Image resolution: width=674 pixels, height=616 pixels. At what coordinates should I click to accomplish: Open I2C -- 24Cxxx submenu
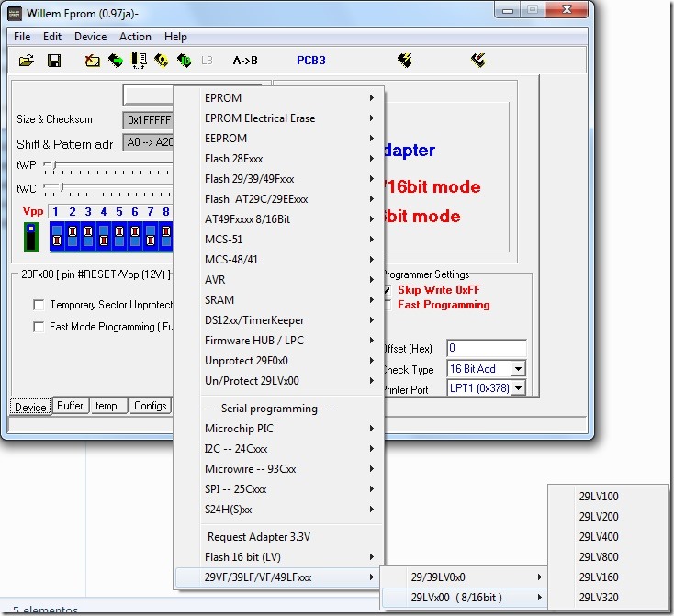click(x=279, y=449)
